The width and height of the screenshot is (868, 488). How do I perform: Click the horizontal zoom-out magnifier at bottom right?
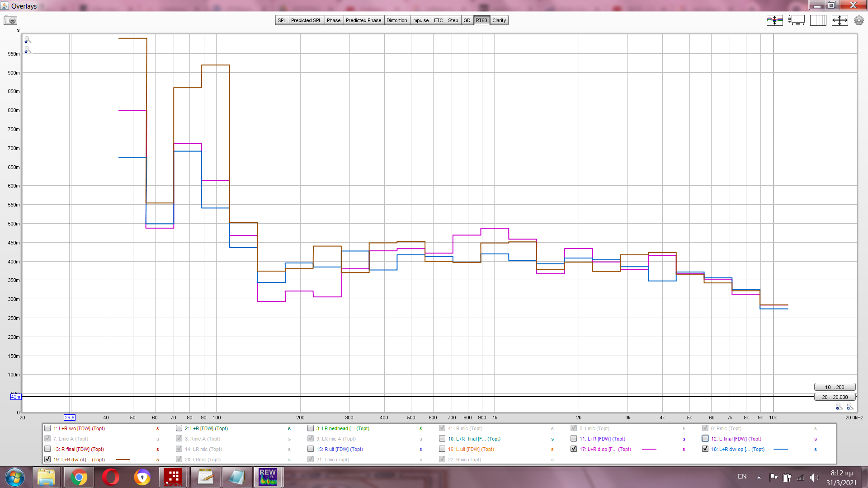[x=839, y=407]
